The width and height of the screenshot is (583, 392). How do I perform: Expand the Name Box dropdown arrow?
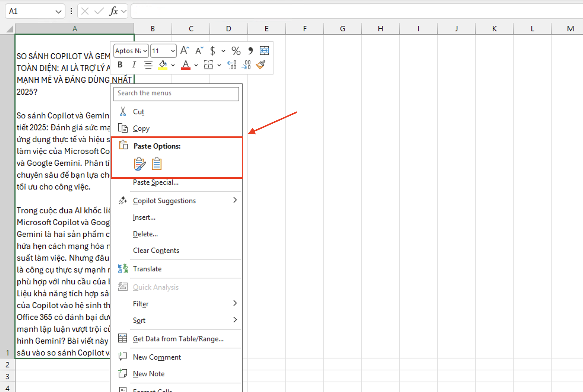(58, 12)
